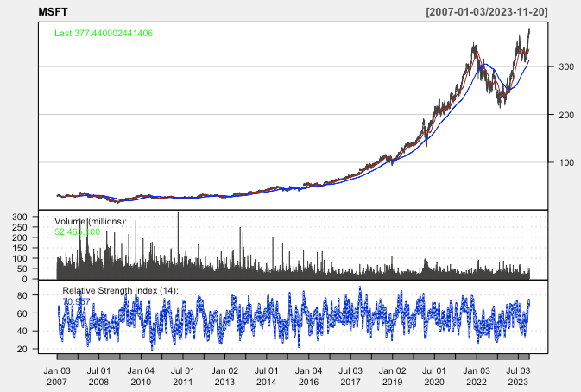Click the 300 tick on volume axis
This screenshot has height=392, width=581.
20,217
